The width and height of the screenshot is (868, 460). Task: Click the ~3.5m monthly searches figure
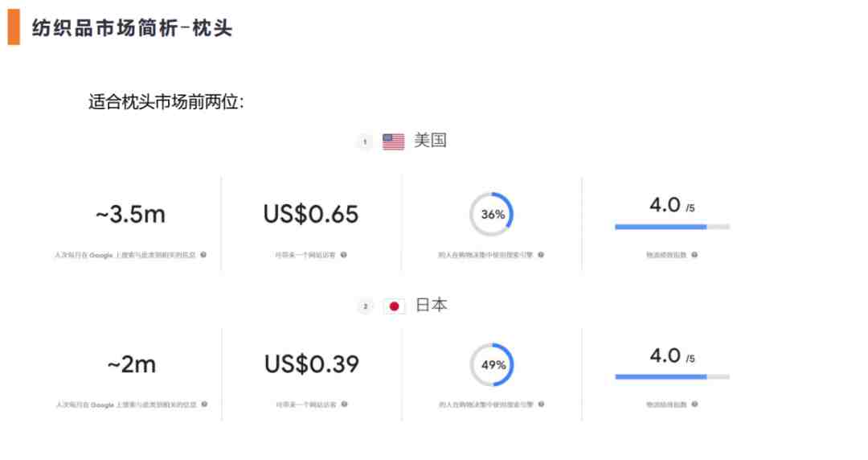(131, 215)
